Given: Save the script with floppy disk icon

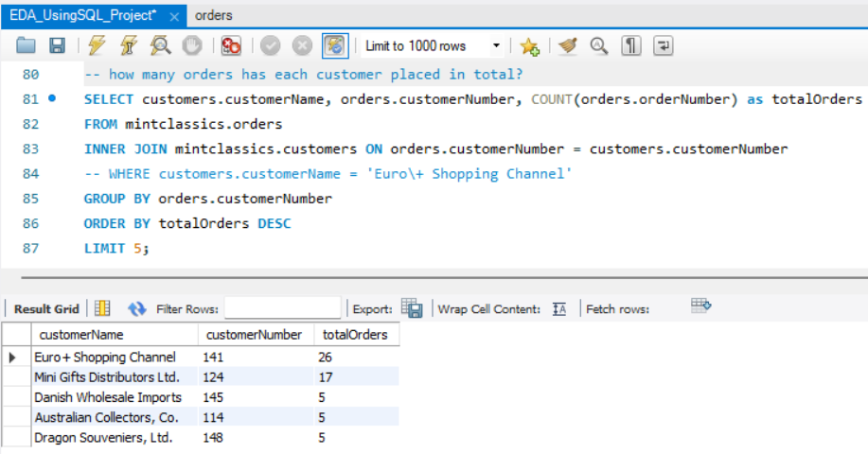Looking at the screenshot, I should tap(57, 45).
